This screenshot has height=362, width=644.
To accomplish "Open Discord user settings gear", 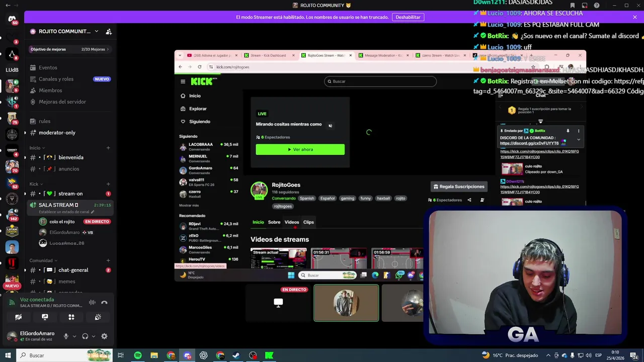I will pyautogui.click(x=104, y=336).
